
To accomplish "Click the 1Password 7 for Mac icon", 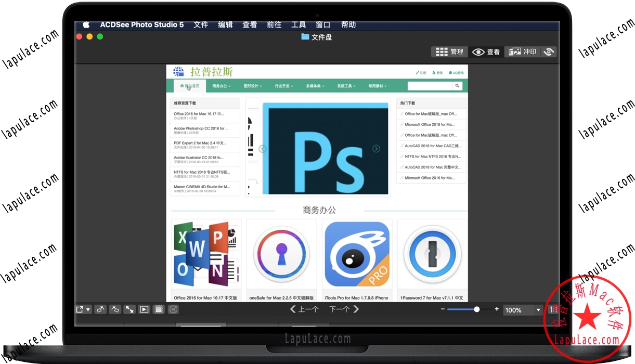I will point(432,254).
